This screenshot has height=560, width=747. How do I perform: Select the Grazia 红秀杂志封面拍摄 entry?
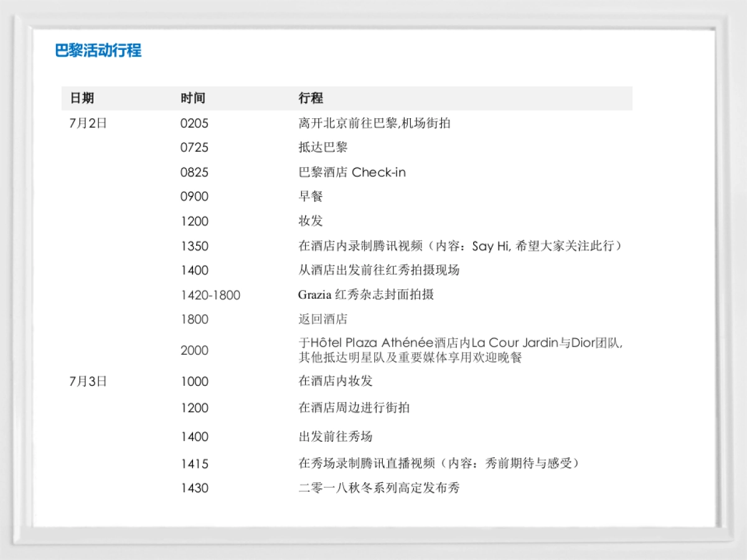coord(366,295)
